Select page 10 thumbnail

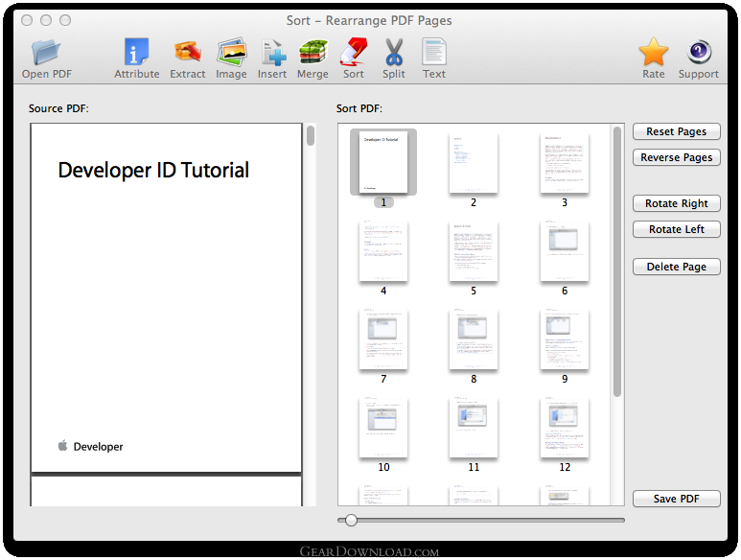(x=383, y=427)
